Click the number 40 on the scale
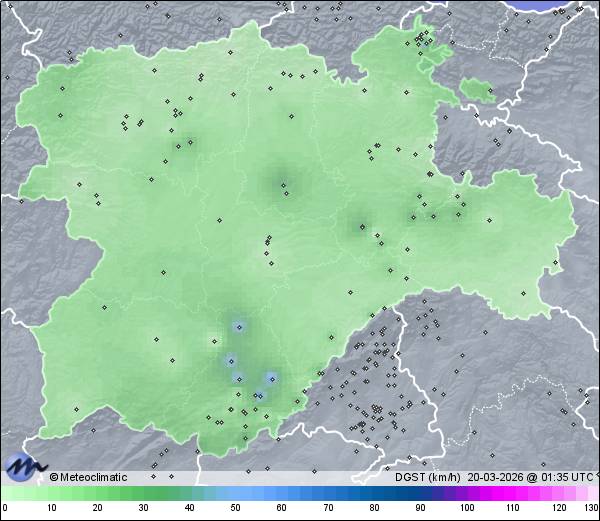 tap(189, 509)
